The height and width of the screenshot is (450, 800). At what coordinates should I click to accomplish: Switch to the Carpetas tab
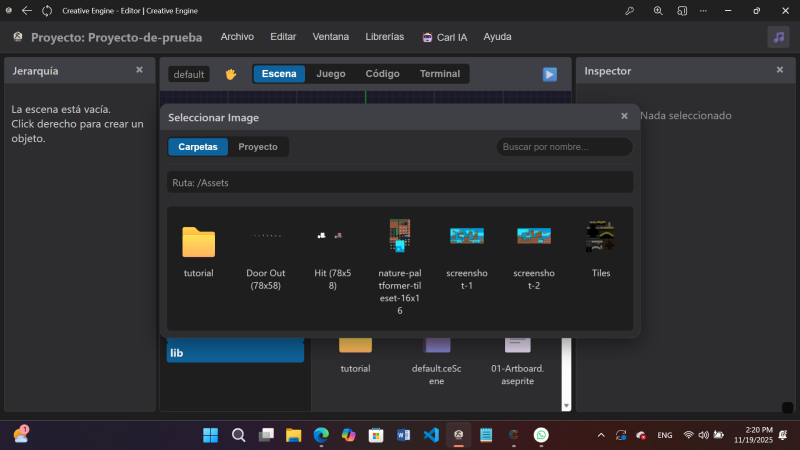pos(198,147)
